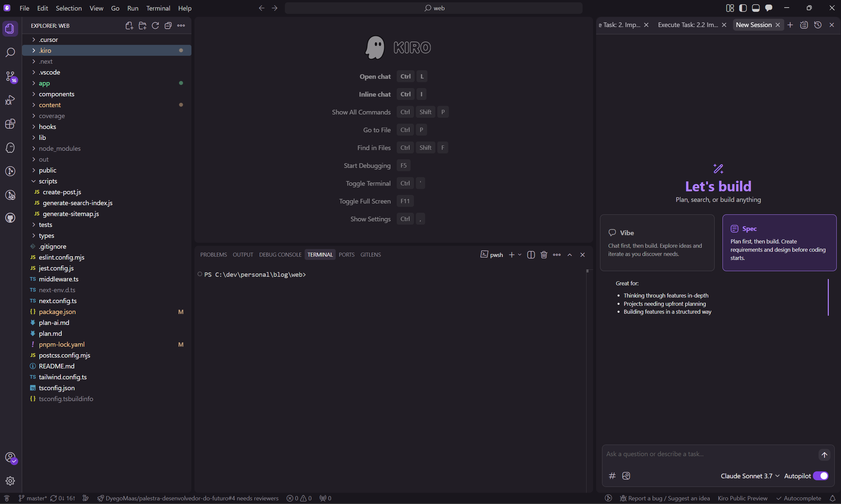The image size is (841, 504).
Task: Click errors and warnings count in status bar
Action: tap(299, 498)
